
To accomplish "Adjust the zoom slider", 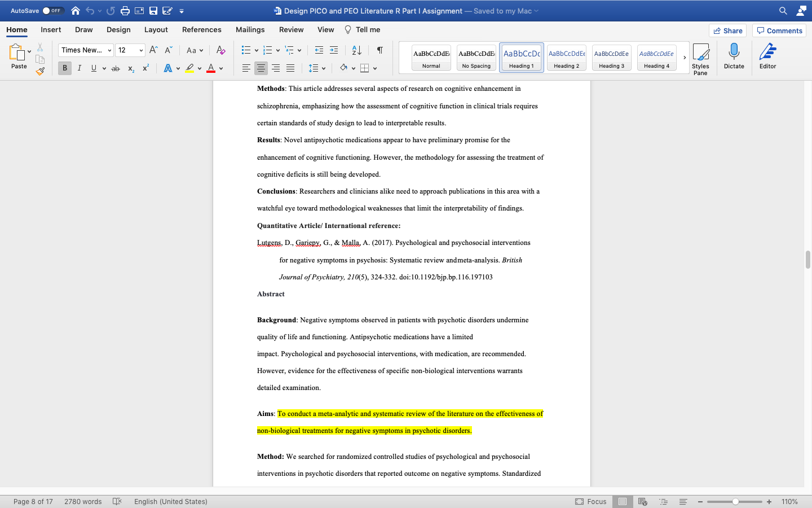I will [x=734, y=501].
